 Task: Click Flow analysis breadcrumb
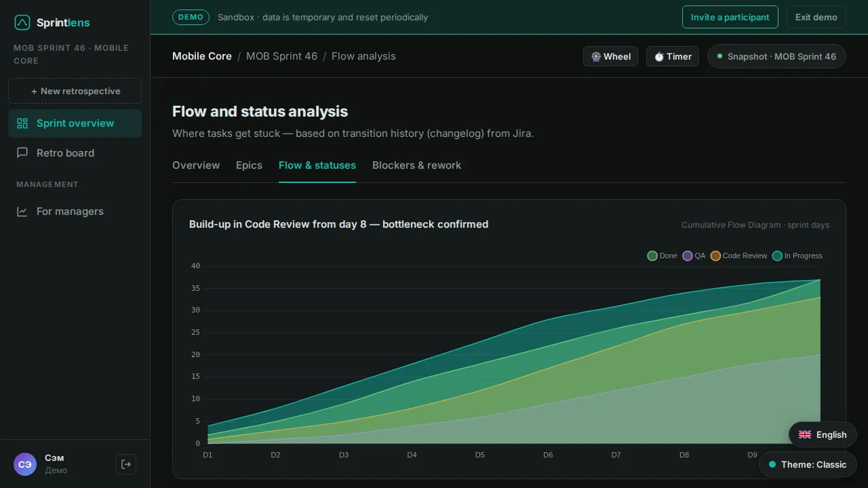pyautogui.click(x=363, y=56)
